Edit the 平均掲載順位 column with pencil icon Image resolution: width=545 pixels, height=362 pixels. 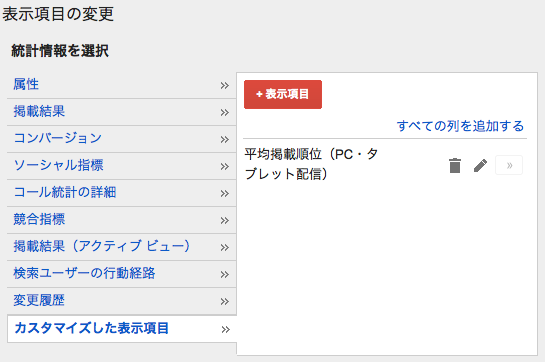click(x=480, y=166)
